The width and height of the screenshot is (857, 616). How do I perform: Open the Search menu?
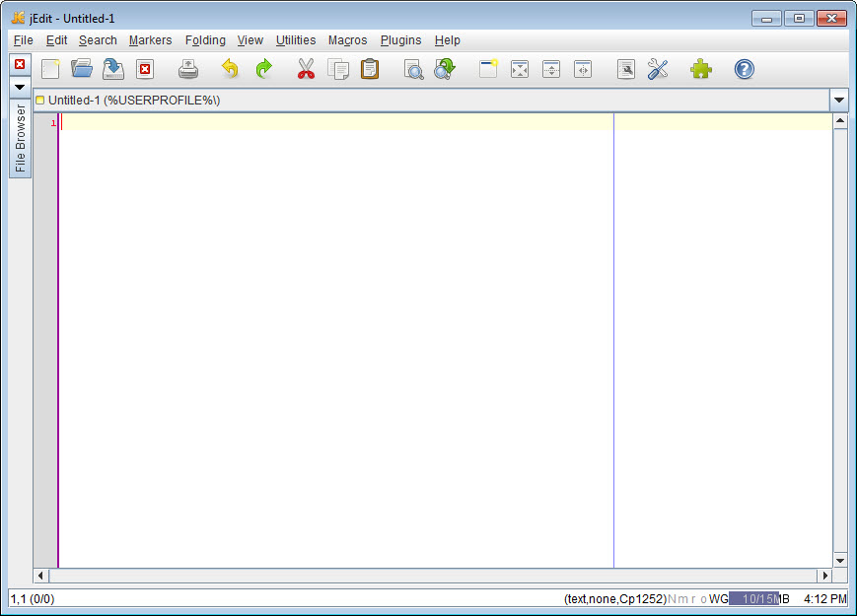[x=98, y=40]
